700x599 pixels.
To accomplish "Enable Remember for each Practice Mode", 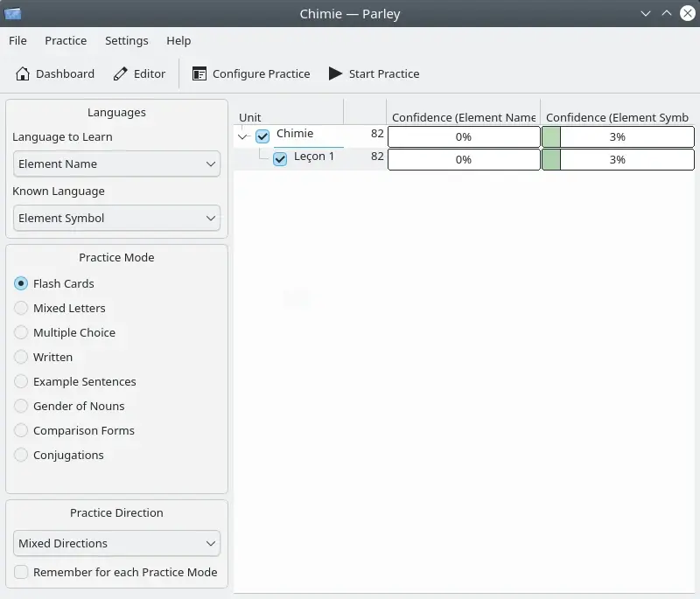I will click(115, 572).
